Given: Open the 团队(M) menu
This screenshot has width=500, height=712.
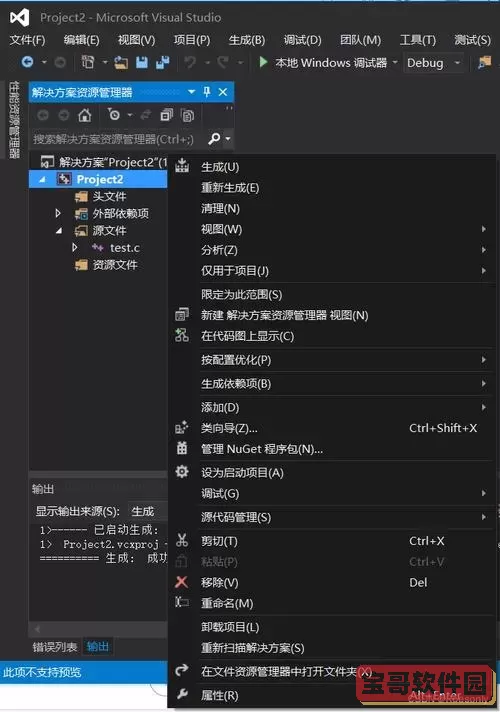Looking at the screenshot, I should click(x=361, y=40).
